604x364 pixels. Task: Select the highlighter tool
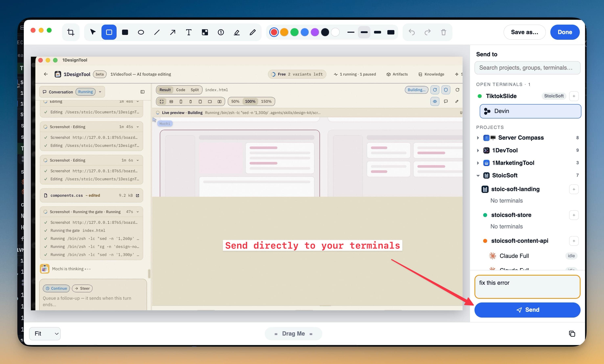coord(237,32)
